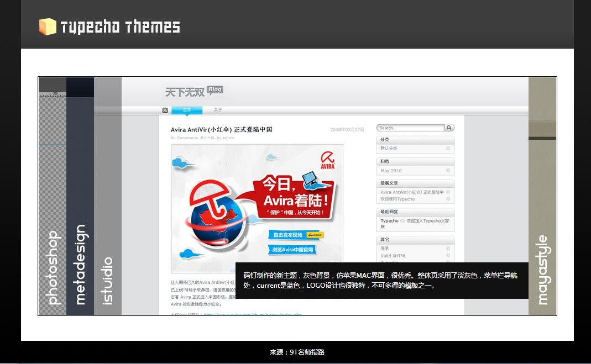Click the arrow icon beside 登录

(448, 249)
